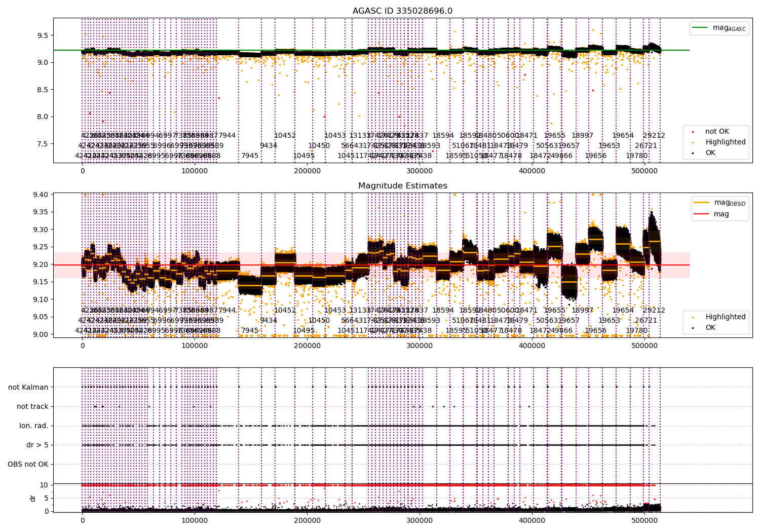Click y-axis tick 9.40 on middle plot

[x=40, y=195]
